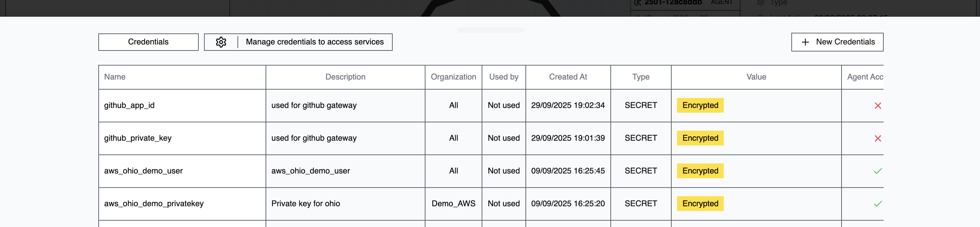Click timestamp 09/09/2025 16:25:45
The width and height of the screenshot is (980, 227).
568,171
